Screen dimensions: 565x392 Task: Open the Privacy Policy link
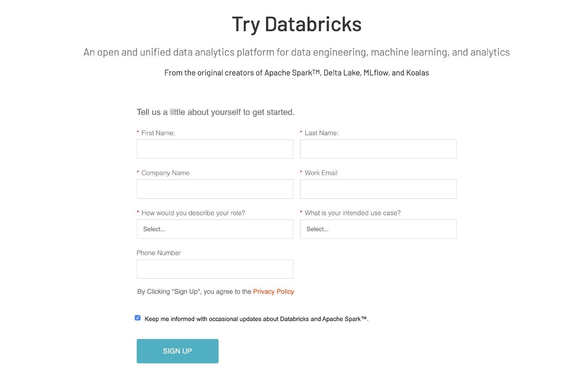click(x=273, y=291)
